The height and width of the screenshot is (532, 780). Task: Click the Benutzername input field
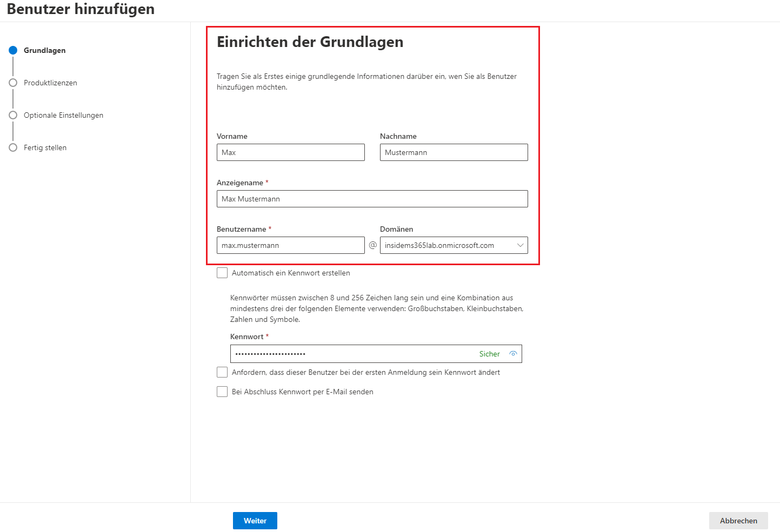coord(290,245)
